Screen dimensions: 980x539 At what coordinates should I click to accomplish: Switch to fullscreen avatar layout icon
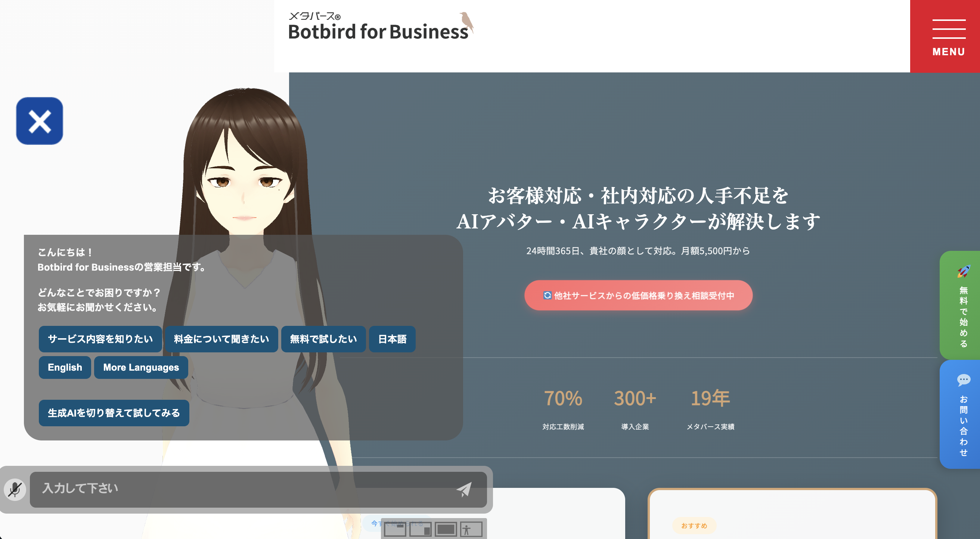(x=446, y=530)
